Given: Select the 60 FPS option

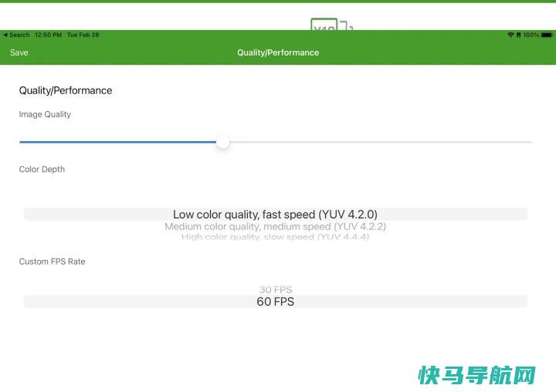Looking at the screenshot, I should tap(275, 302).
